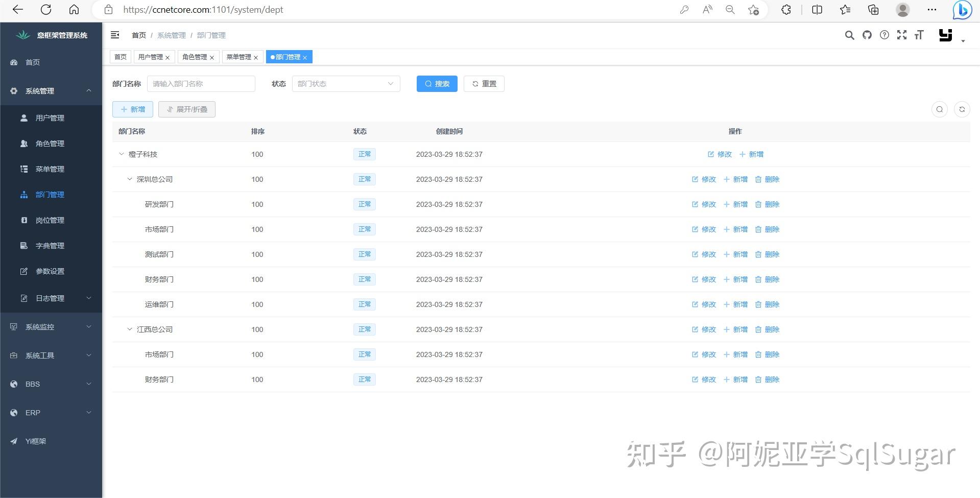Expand the 日志管理 submenu
Viewport: 980px width, 498px height.
50,298
